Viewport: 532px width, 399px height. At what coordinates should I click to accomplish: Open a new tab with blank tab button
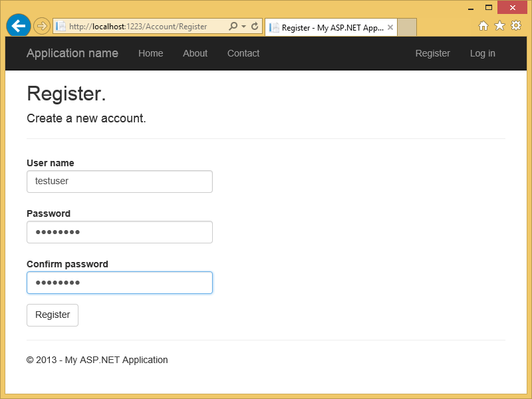point(407,28)
